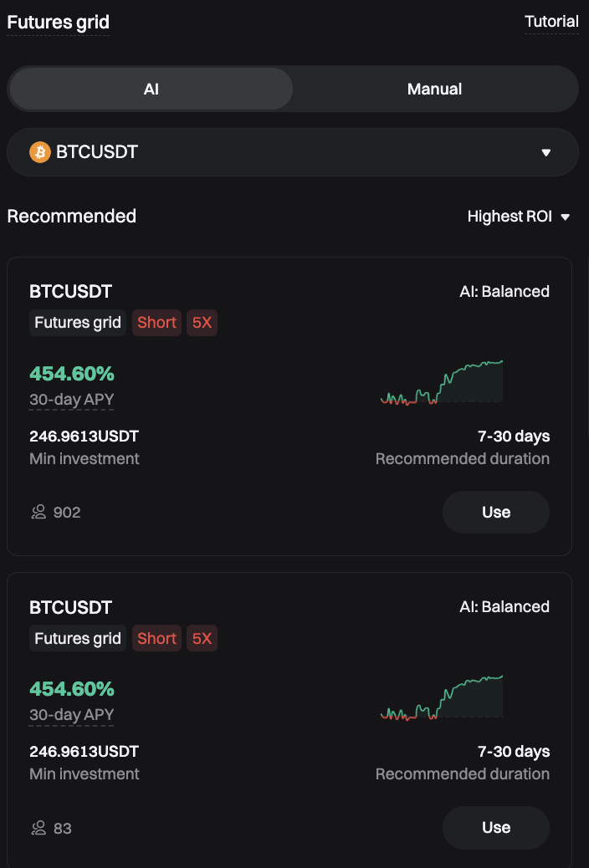Click the users icon beside 83
This screenshot has height=868, width=589.
pyautogui.click(x=38, y=829)
